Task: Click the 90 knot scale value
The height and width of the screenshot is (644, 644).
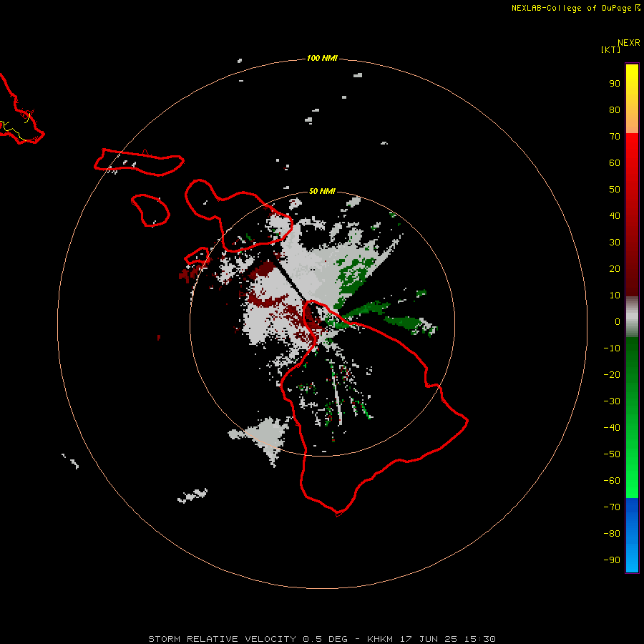Action: click(615, 84)
